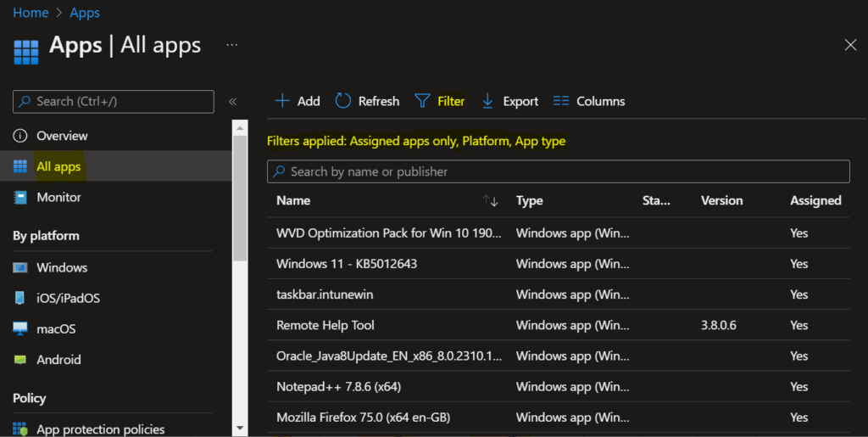Click the All apps grid icon
868x437 pixels.
click(x=20, y=166)
